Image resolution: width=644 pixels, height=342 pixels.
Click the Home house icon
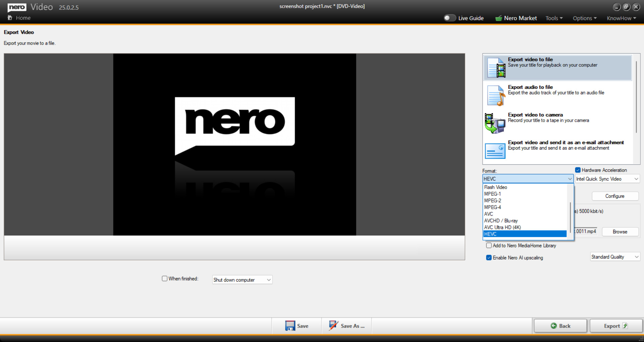click(x=10, y=18)
